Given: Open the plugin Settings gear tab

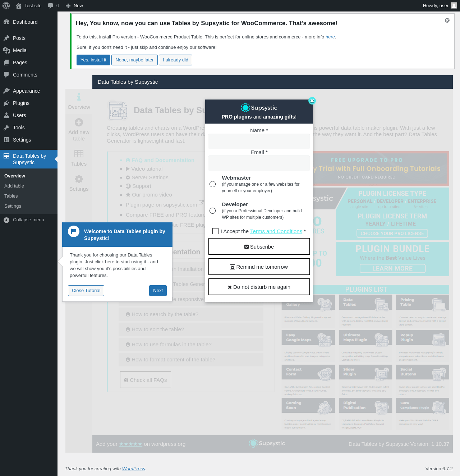Looking at the screenshot, I should (x=79, y=184).
